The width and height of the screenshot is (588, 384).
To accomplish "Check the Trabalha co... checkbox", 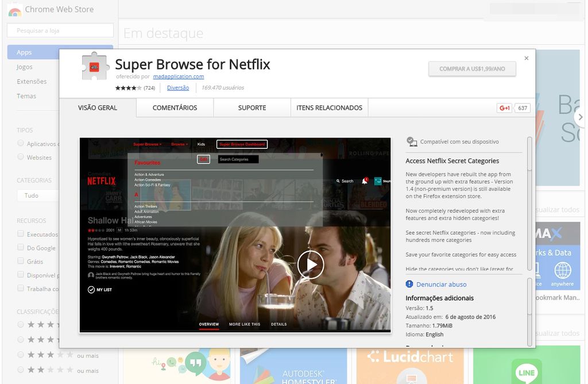I will (x=21, y=288).
